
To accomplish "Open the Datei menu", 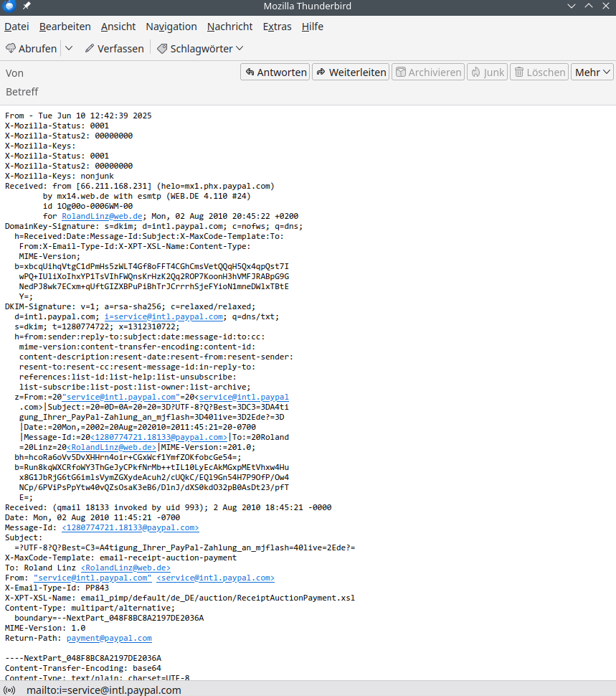I will pos(16,27).
